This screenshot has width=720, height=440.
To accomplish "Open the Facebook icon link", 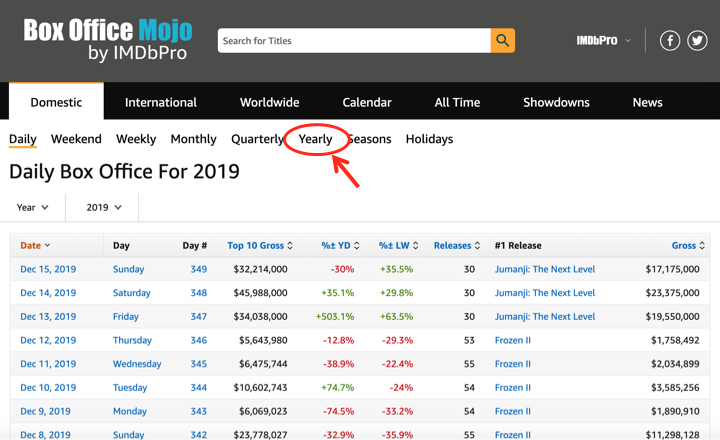I will click(x=670, y=41).
